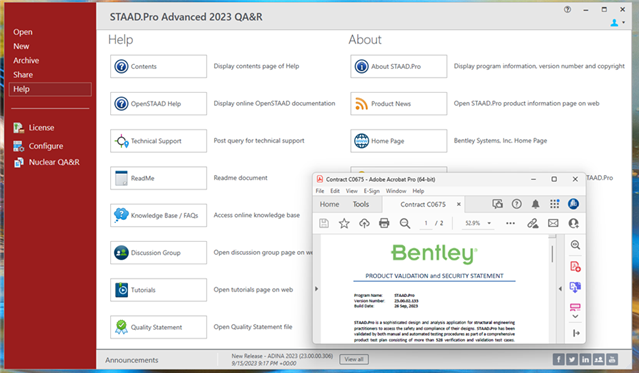This screenshot has height=373, width=639.
Task: Select the Contract C0675 document tab
Action: pyautogui.click(x=423, y=204)
